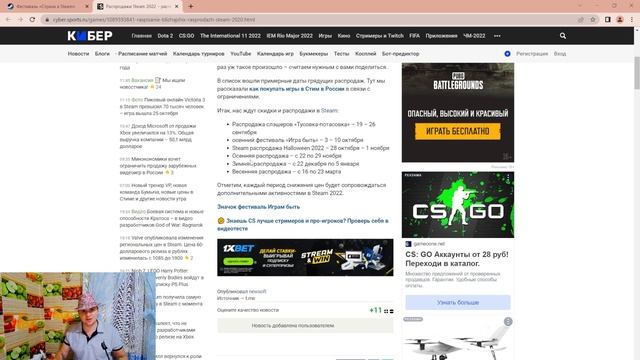Viewport: 640px width, 360px height.
Task: Click the blue round icon beside Регистрация
Action: [507, 53]
